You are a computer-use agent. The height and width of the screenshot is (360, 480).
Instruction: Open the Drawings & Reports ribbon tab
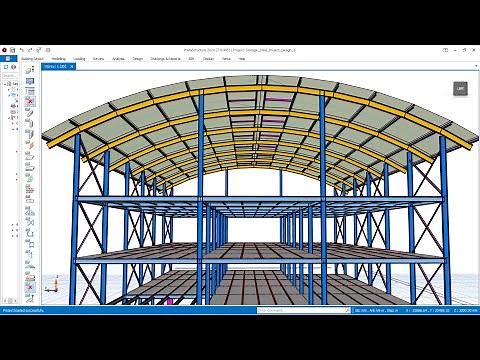166,59
